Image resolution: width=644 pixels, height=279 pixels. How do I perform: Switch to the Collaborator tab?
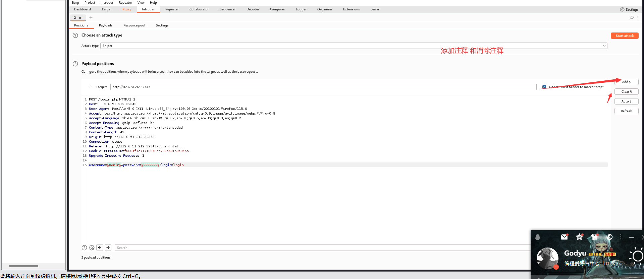pos(199,9)
